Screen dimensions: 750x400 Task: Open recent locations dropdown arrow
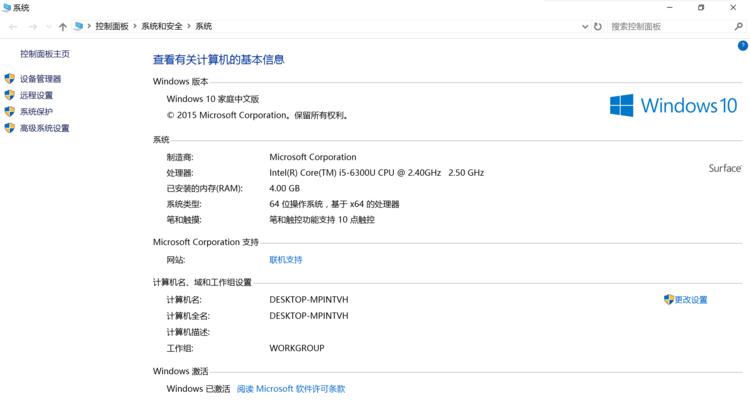click(48, 27)
